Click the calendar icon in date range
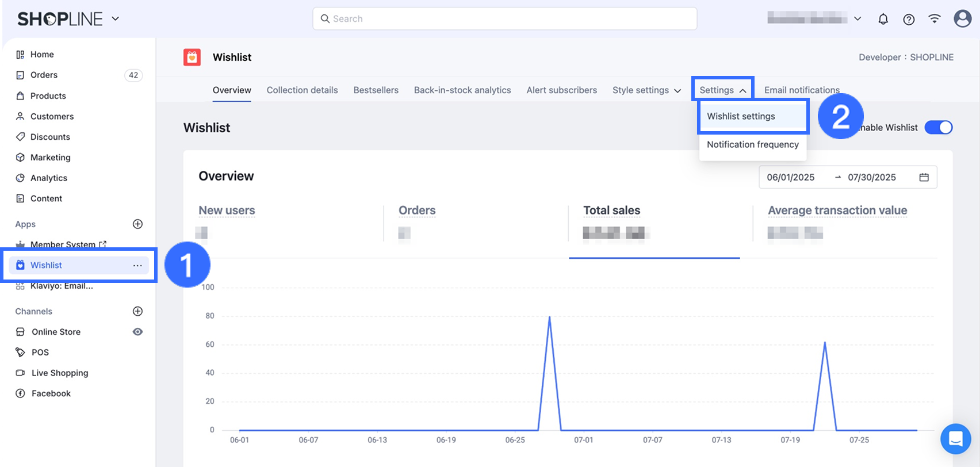980x467 pixels. (924, 177)
